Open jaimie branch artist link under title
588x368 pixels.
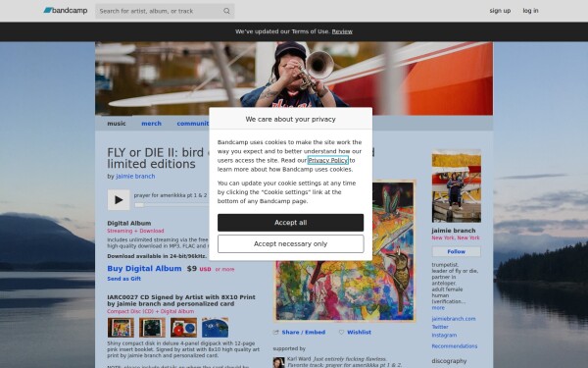[135, 176]
